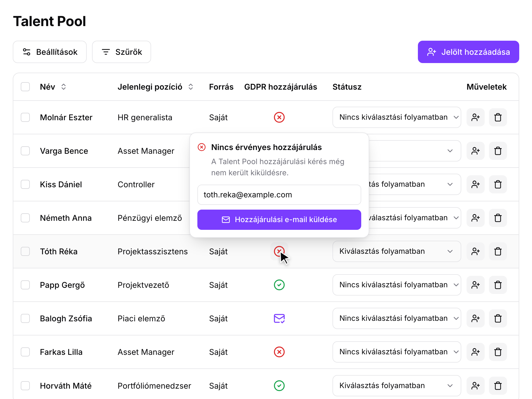Image resolution: width=532 pixels, height=399 pixels.
Task: Click the name Németh Anna
Action: 66,218
